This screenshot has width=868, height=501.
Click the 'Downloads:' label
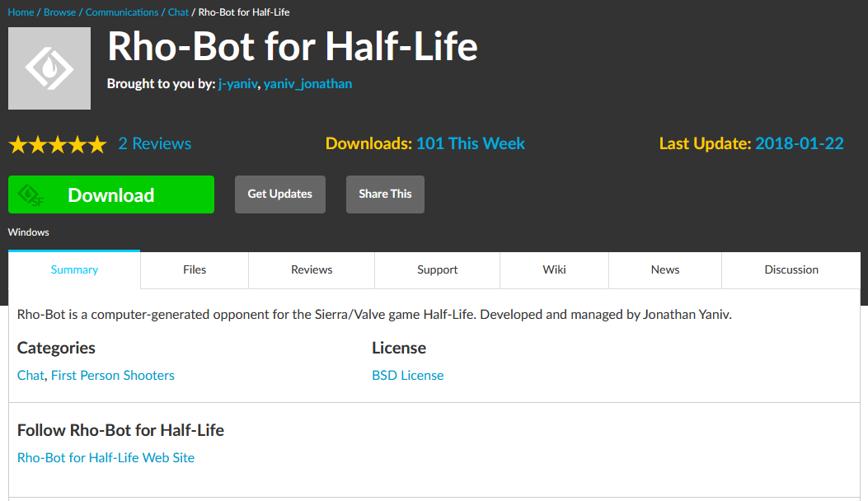click(x=368, y=143)
